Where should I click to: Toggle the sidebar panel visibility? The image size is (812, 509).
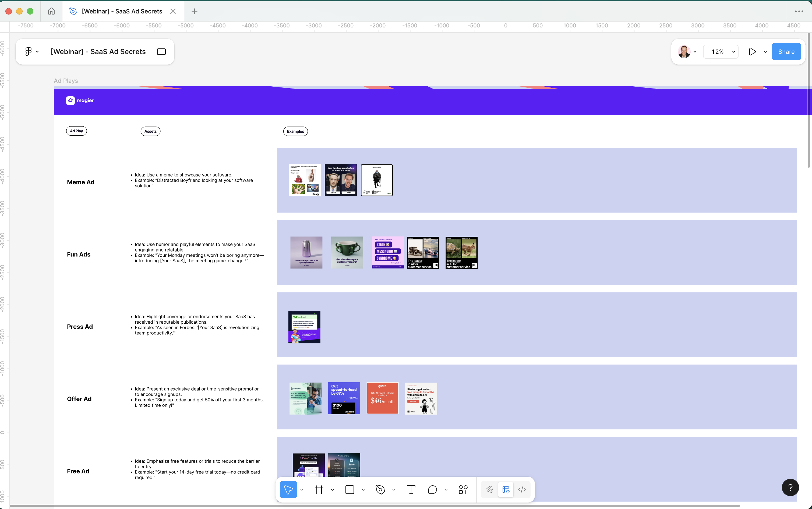(161, 51)
